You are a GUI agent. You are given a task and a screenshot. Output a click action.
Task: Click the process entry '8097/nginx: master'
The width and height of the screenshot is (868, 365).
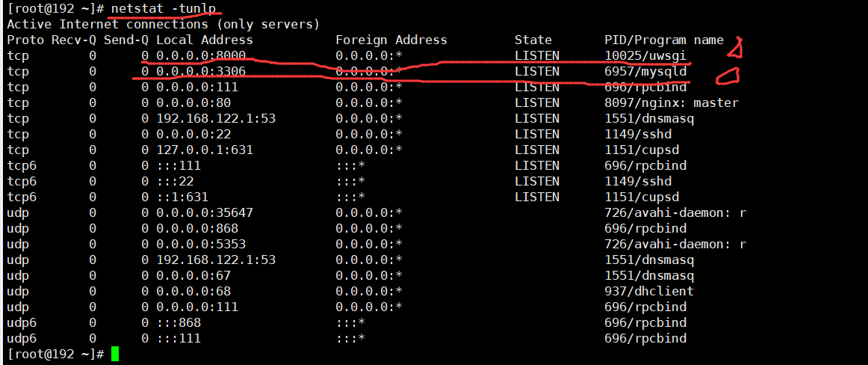(672, 103)
